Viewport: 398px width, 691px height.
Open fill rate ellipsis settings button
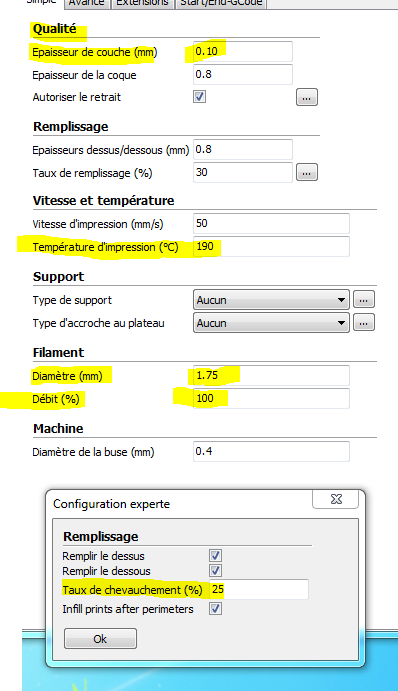pos(307,172)
